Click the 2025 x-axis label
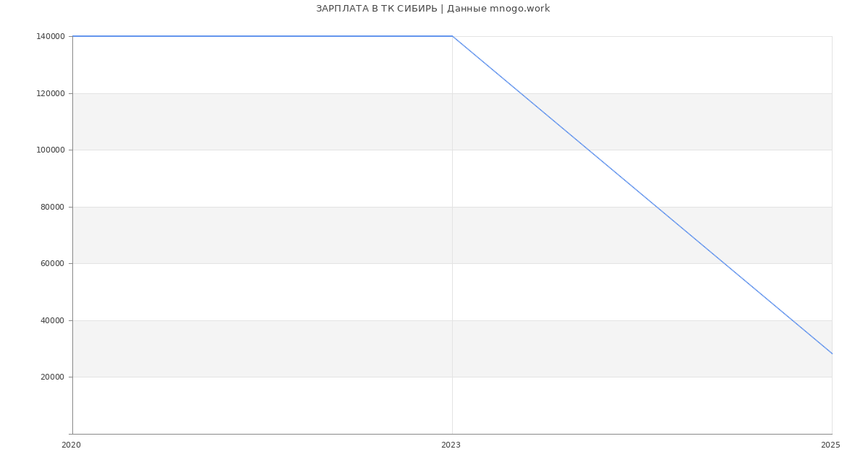Screen dimensions: 868x470 [830, 445]
